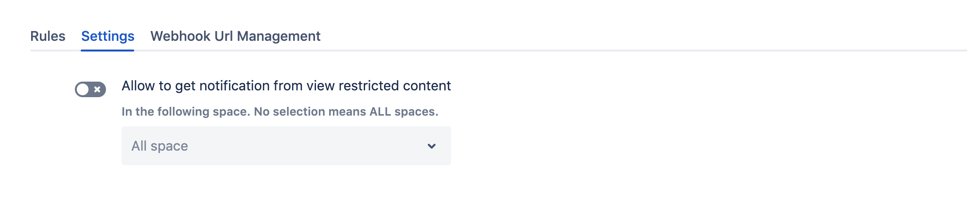
Task: Turn on restricted content notifications switch
Action: click(90, 89)
